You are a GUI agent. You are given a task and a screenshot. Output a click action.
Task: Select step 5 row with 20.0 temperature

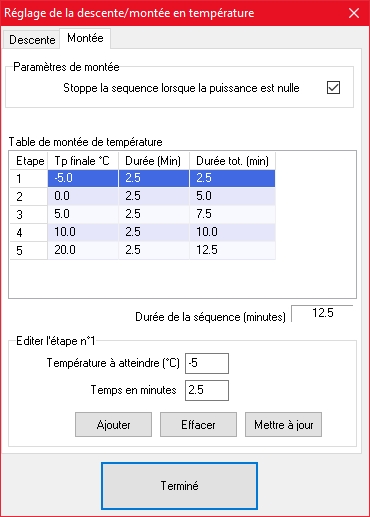pyautogui.click(x=143, y=250)
